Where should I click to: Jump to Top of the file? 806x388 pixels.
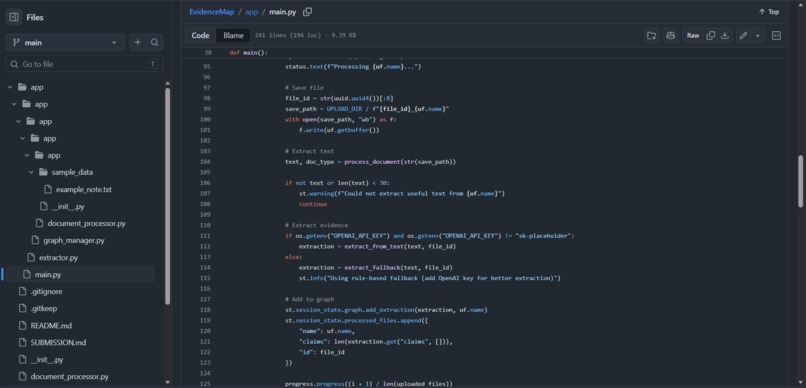pyautogui.click(x=768, y=12)
